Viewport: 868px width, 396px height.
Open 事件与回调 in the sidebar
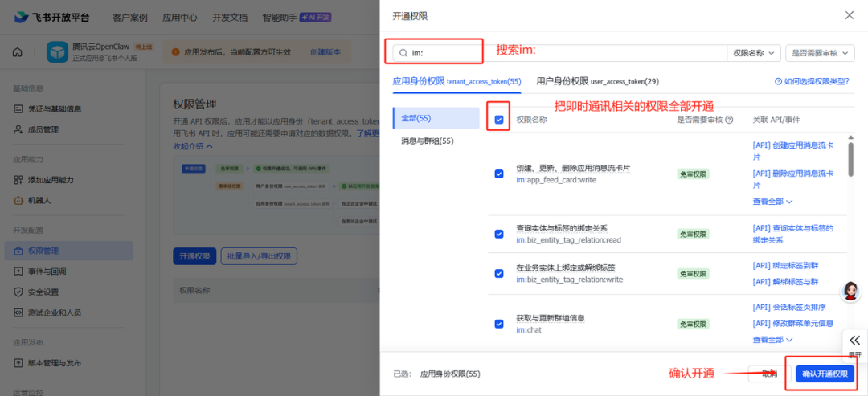point(47,271)
